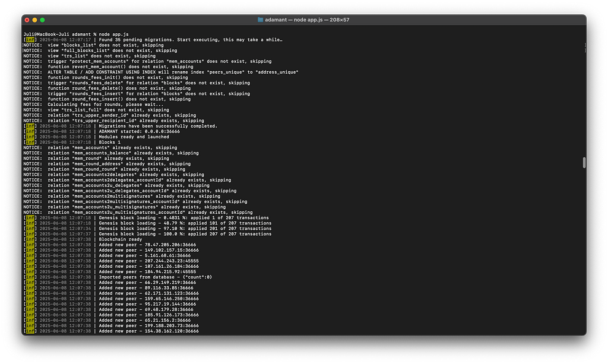
Task: Click the 'function round_fees_delete()' notice line
Action: (x=107, y=88)
